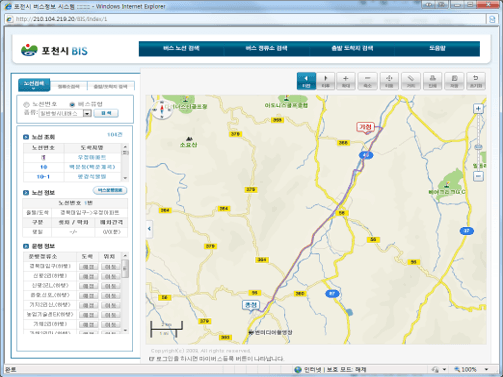The height and width of the screenshot is (377, 503).
Task: Select the zoom-in plus tool in toolbar
Action: (346, 81)
